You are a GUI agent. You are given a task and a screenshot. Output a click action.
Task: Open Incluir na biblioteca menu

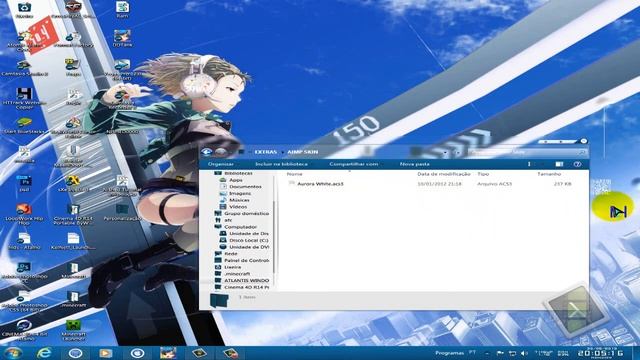pos(282,164)
